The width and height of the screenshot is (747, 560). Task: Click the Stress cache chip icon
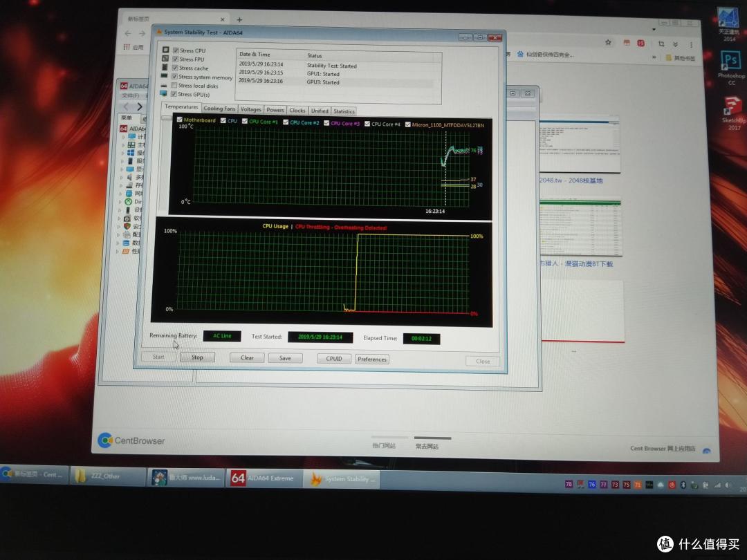pyautogui.click(x=165, y=67)
